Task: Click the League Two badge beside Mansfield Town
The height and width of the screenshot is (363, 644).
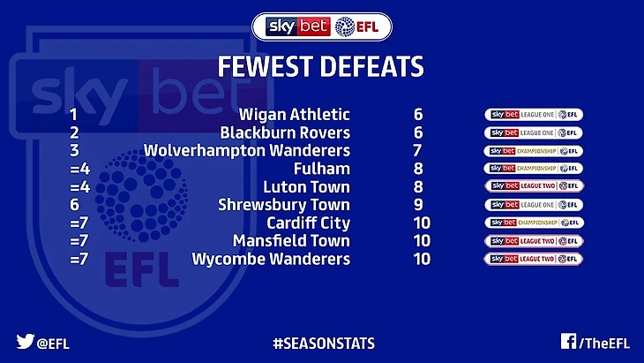Action: pos(533,241)
